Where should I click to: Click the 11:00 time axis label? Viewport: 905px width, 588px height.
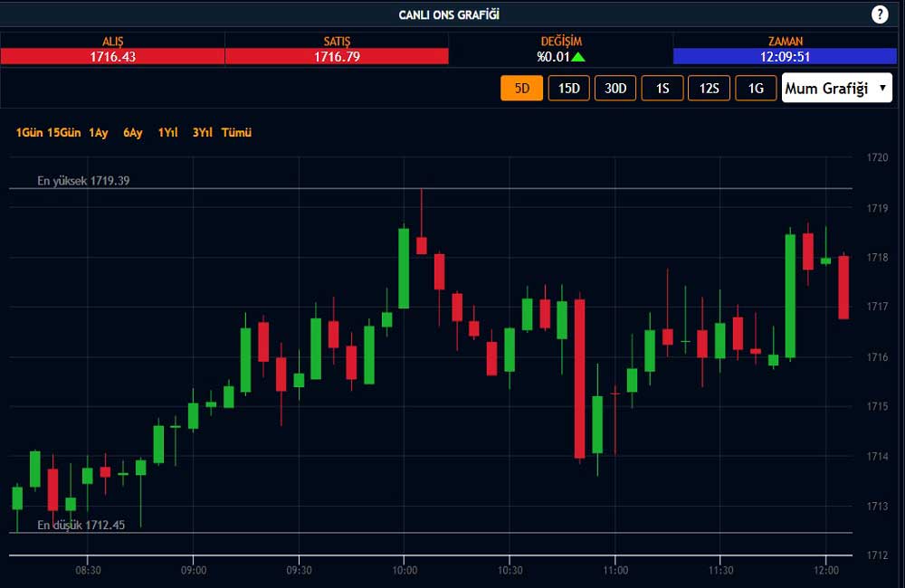pos(615,571)
